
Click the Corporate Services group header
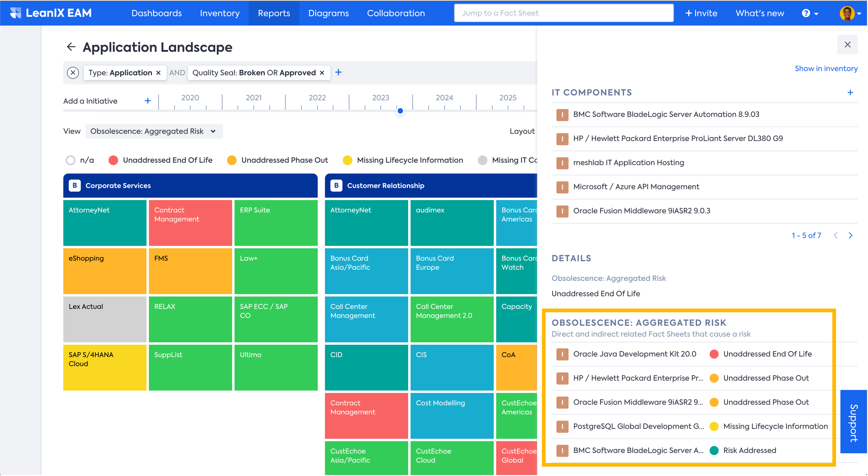click(190, 186)
